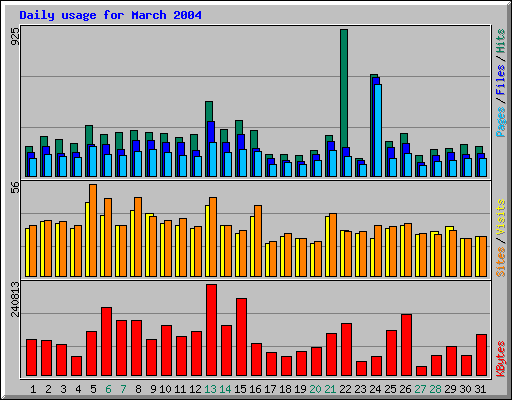This screenshot has width=512, height=400.
Task: Click day label 26 on the axis
Action: tap(405, 389)
